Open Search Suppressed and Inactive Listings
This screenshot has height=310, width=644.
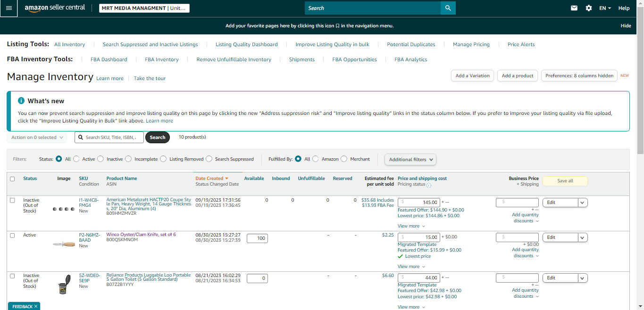coord(151,44)
